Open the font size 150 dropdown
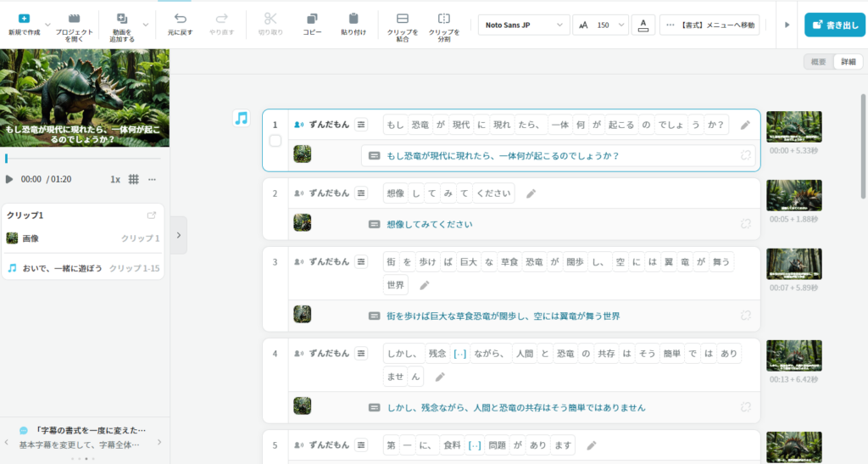Viewport: 868px width, 464px height. 601,25
